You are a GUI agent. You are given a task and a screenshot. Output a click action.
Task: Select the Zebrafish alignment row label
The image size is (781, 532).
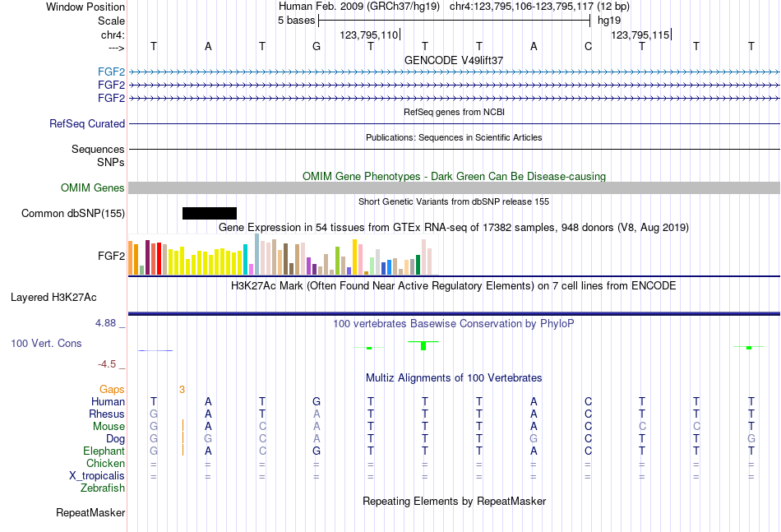[103, 488]
